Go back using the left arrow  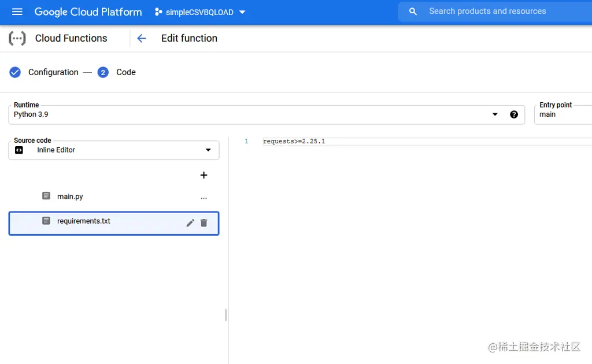(x=141, y=39)
